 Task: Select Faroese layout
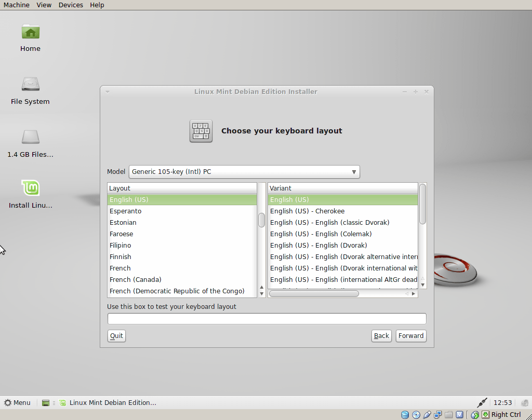[x=182, y=234]
